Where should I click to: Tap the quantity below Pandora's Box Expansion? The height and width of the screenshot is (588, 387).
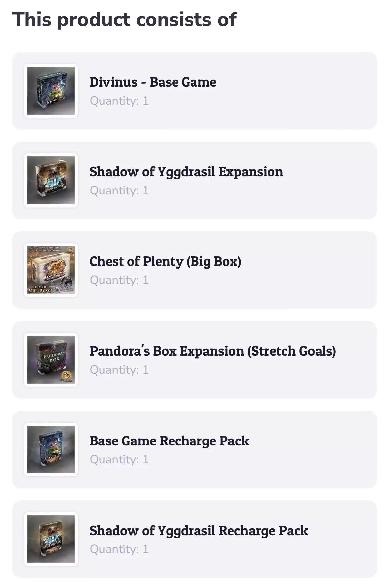click(x=119, y=370)
